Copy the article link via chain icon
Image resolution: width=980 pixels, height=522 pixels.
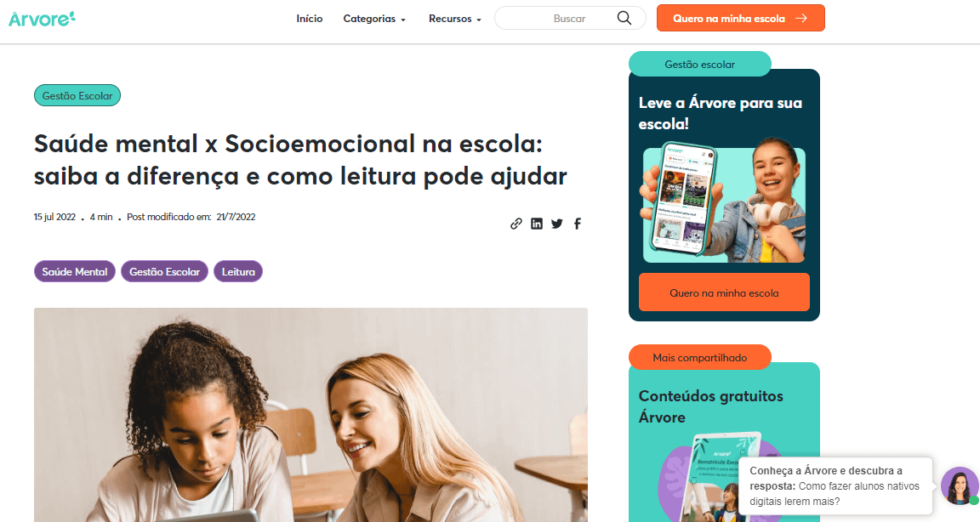click(516, 224)
